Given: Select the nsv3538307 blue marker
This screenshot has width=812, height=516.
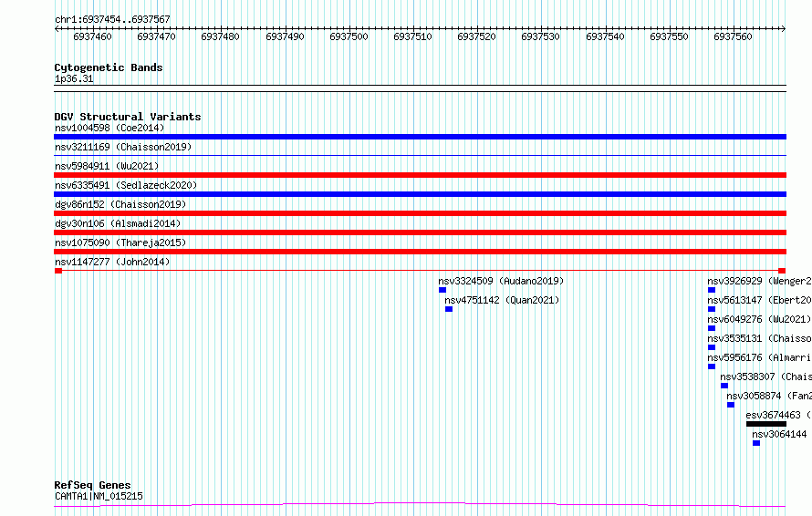Looking at the screenshot, I should click(x=724, y=386).
